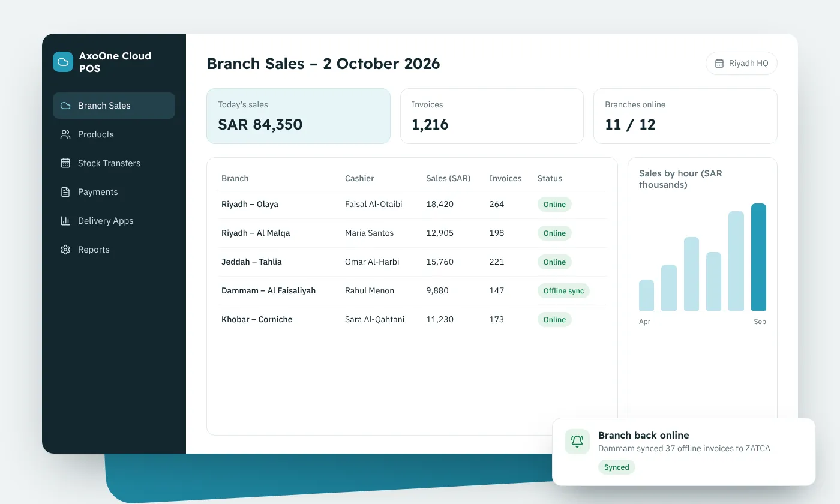Click the calendar icon in Riyadh HQ button
The image size is (840, 504).
719,64
